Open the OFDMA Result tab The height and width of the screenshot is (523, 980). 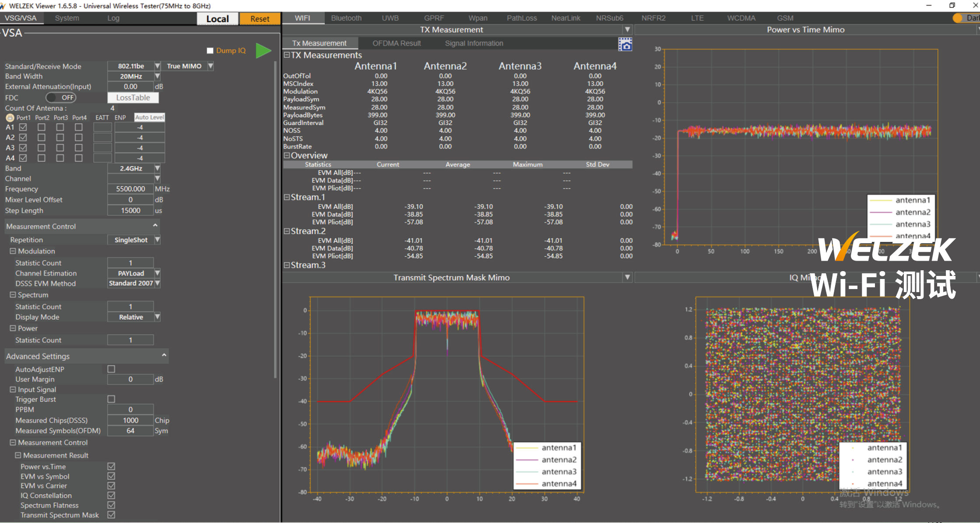point(396,43)
